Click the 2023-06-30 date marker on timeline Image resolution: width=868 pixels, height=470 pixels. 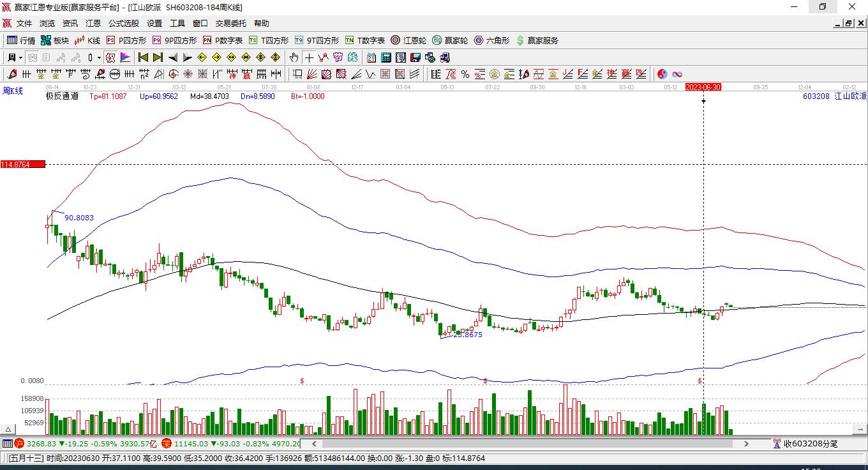[x=703, y=87]
